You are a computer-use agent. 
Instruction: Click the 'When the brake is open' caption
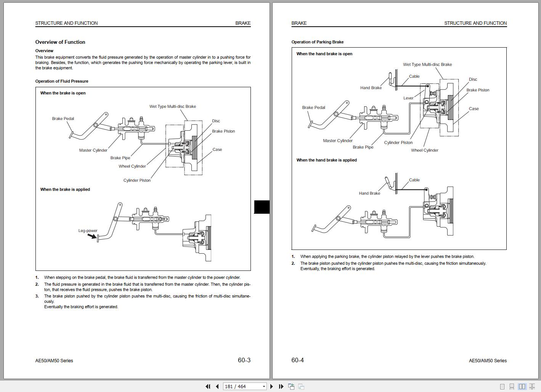pos(63,93)
